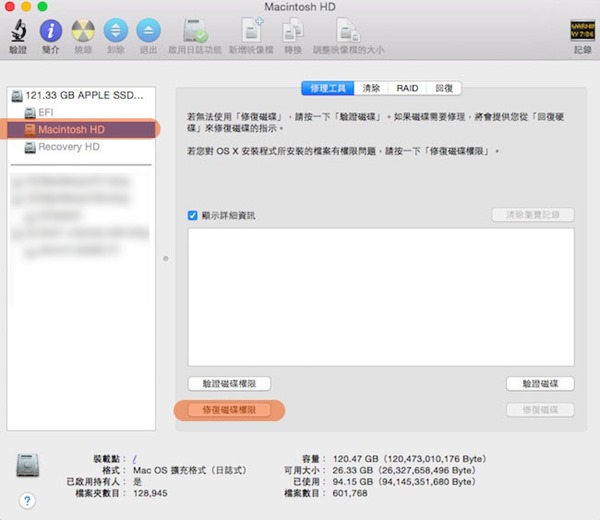This screenshot has width=600, height=520.
Task: Toggle the Show Details (顯示詳細資訊) checkbox
Action: (192, 215)
